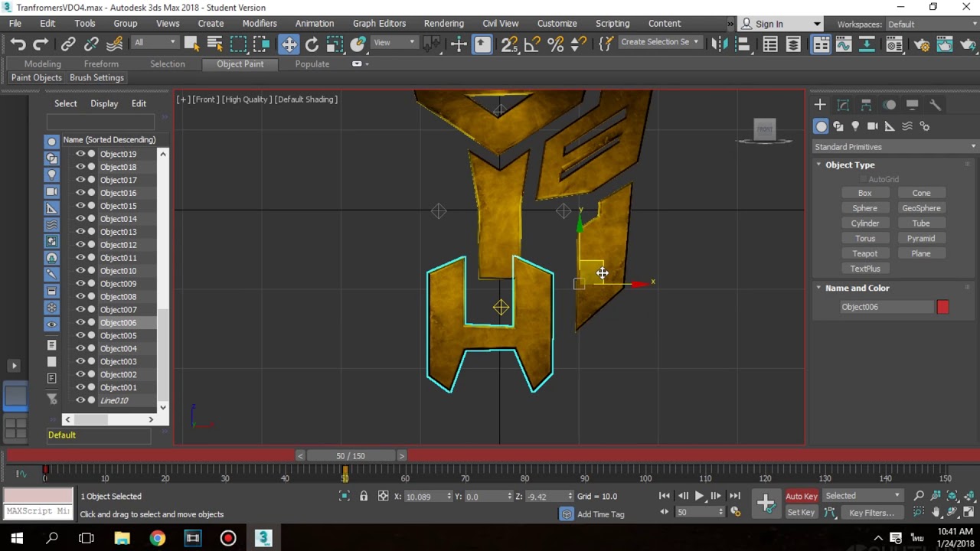Screen dimensions: 980x551
Task: Switch to the Populate ribbon tab
Action: coord(312,64)
